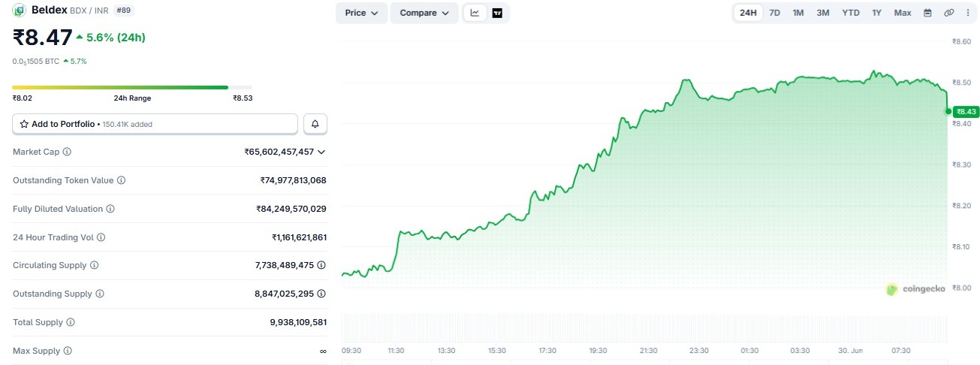Select the 1Y time range tab
Screen dimensions: 980x365
876,13
